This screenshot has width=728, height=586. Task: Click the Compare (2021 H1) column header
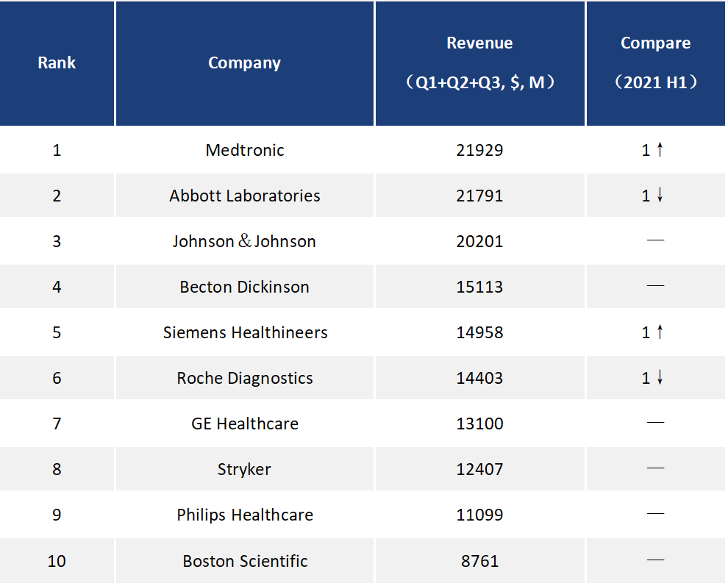[x=655, y=62]
